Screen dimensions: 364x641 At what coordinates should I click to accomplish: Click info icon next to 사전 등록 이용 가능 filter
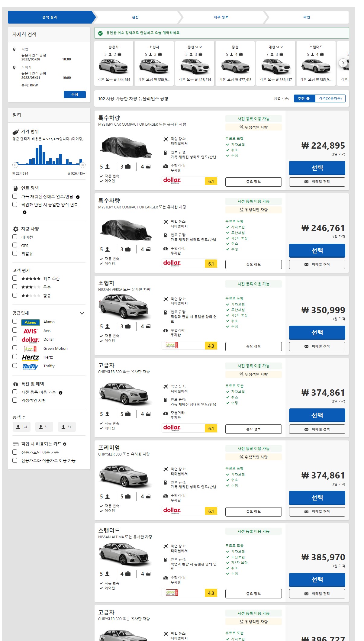pos(60,393)
